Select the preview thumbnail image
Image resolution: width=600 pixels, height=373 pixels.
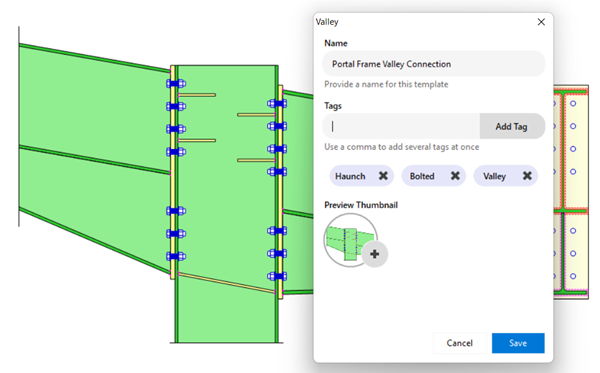(350, 240)
